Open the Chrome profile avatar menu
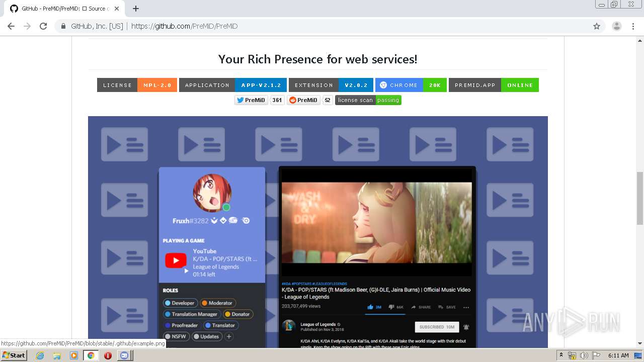 point(617,26)
